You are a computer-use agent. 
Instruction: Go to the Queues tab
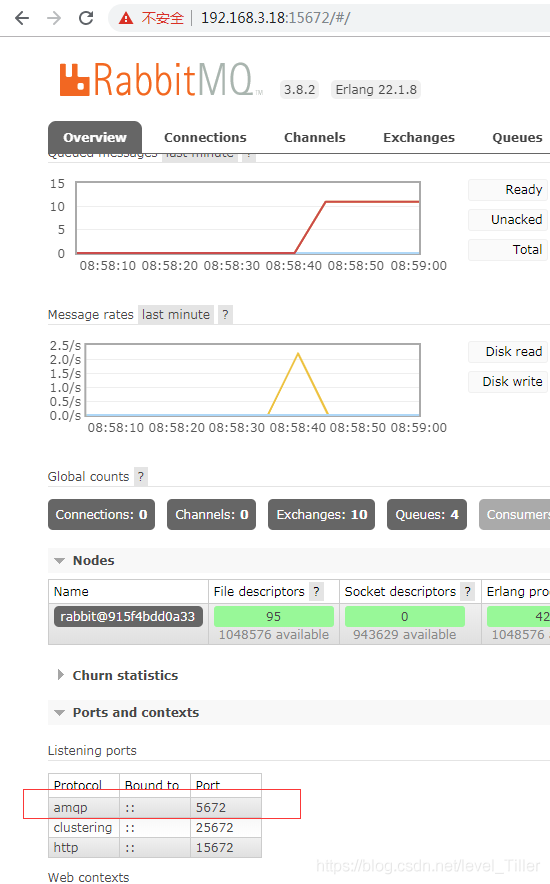(517, 138)
